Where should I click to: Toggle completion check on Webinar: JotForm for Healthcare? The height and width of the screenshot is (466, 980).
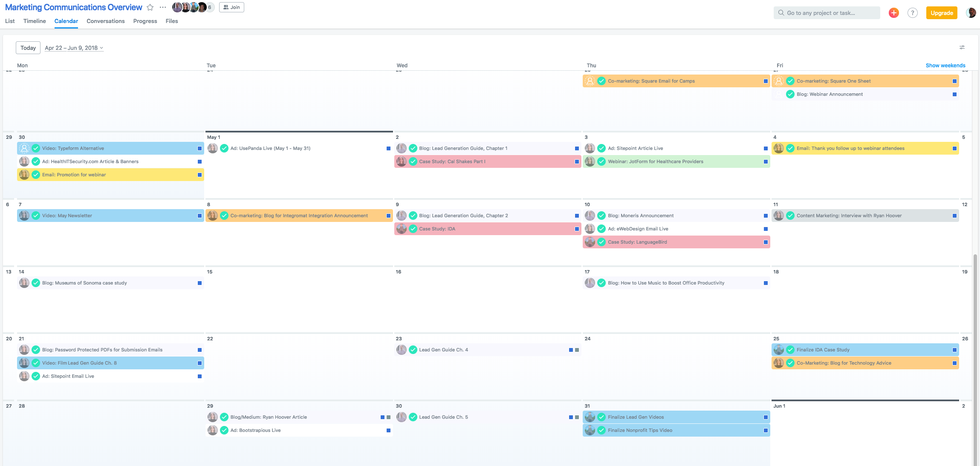tap(601, 161)
